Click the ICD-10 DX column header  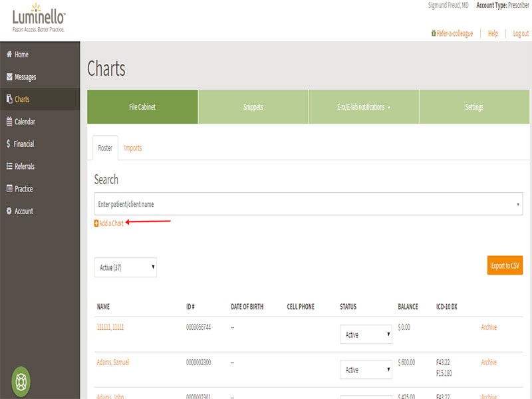[x=446, y=307]
